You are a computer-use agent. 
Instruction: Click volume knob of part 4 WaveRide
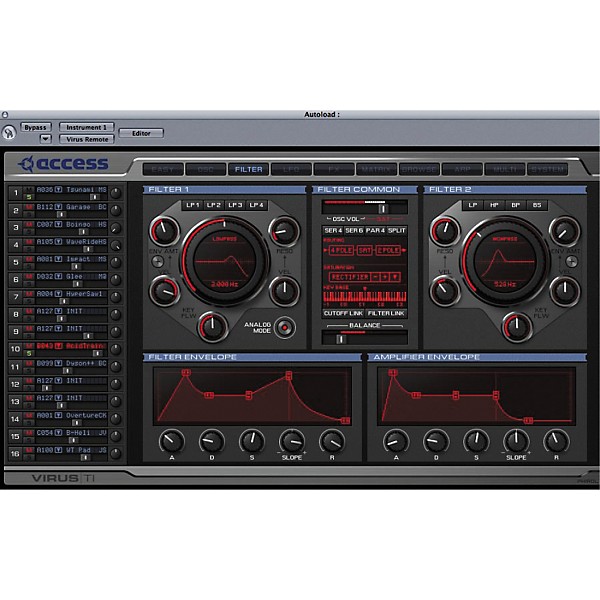coord(116,245)
